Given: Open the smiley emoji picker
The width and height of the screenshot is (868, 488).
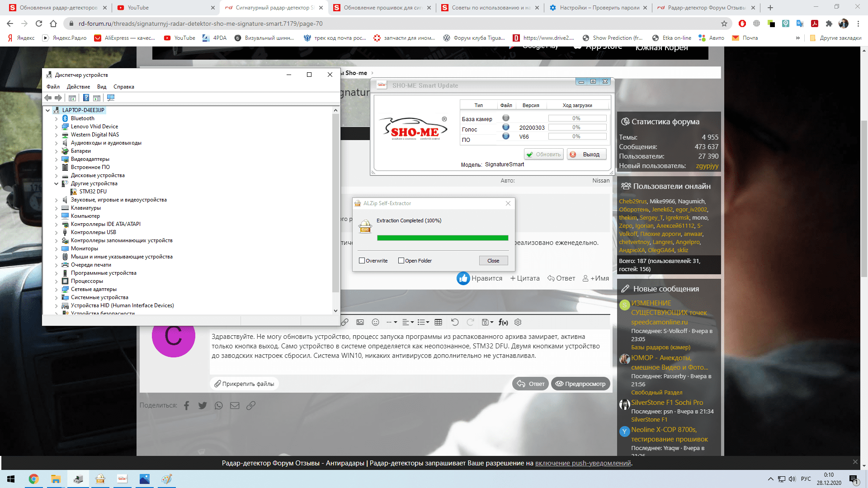Looking at the screenshot, I should (375, 322).
